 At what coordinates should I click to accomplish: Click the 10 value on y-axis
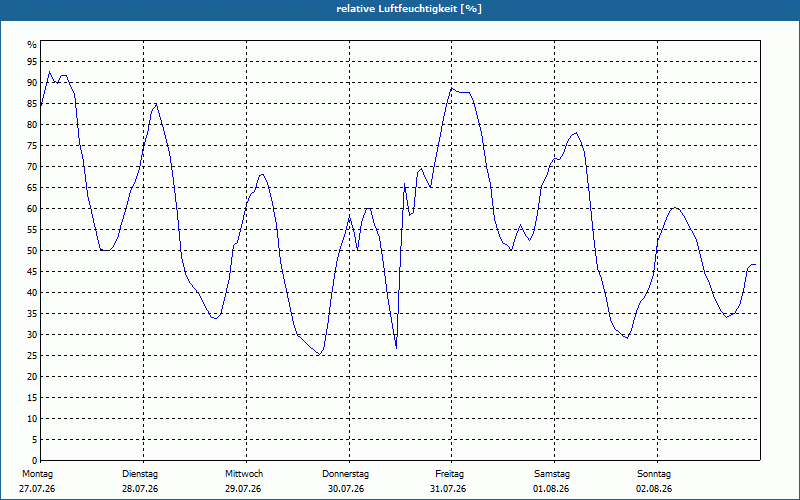pos(32,418)
